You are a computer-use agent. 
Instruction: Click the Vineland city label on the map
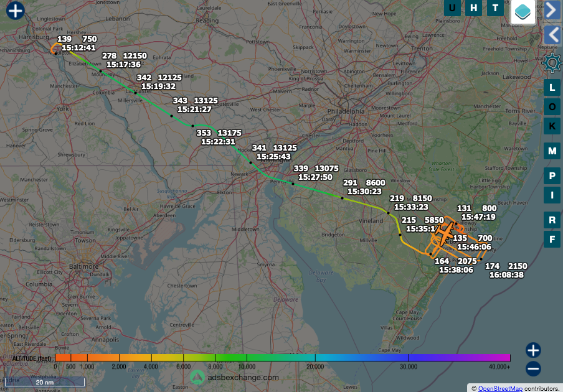[371, 220]
